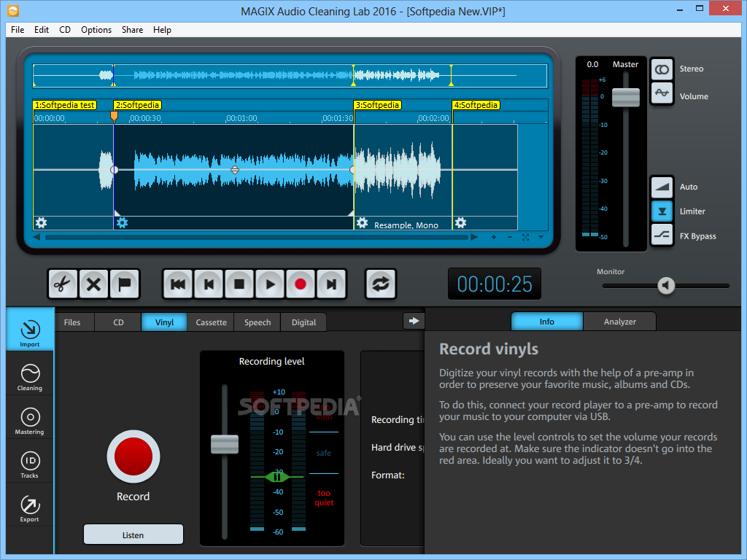
Task: Select the Vinyl tab
Action: (164, 322)
